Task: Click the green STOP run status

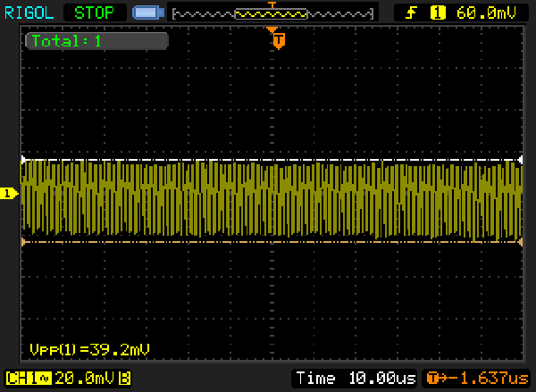Action: coord(95,13)
